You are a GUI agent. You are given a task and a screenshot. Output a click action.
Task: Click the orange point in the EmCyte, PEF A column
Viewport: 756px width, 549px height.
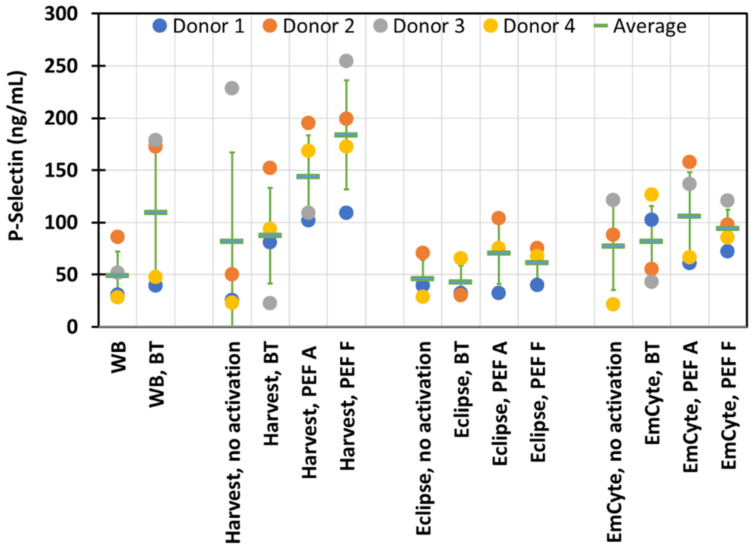tap(689, 162)
